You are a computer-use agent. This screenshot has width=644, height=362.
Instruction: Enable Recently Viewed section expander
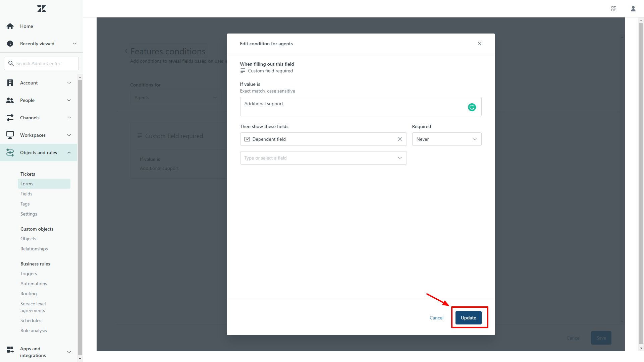coord(74,43)
